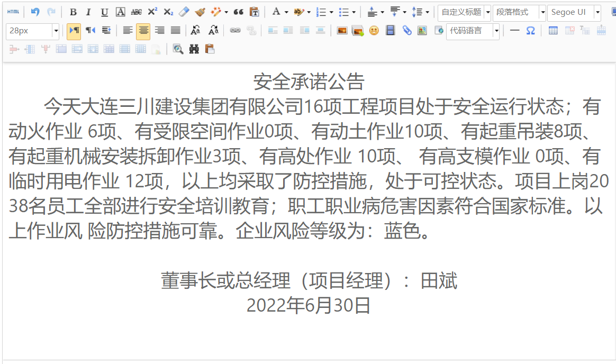
Task: Toggle strikethrough formatting
Action: tap(137, 12)
